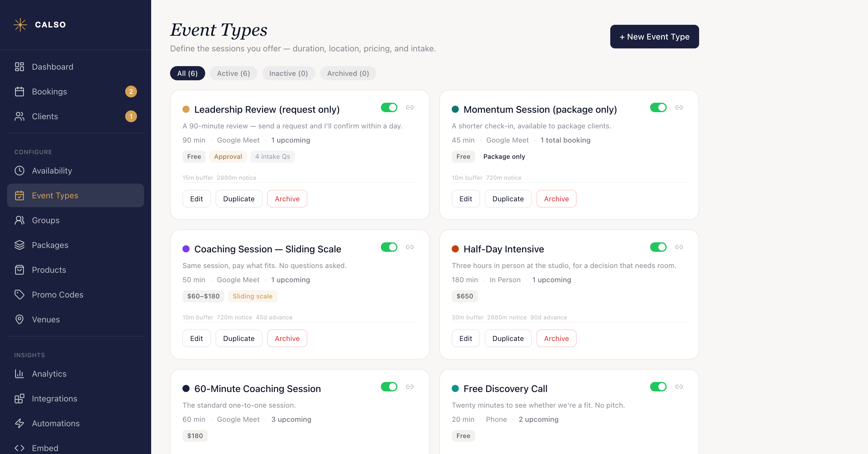Switch to the Active (6) tab
This screenshot has height=454, width=868.
234,73
